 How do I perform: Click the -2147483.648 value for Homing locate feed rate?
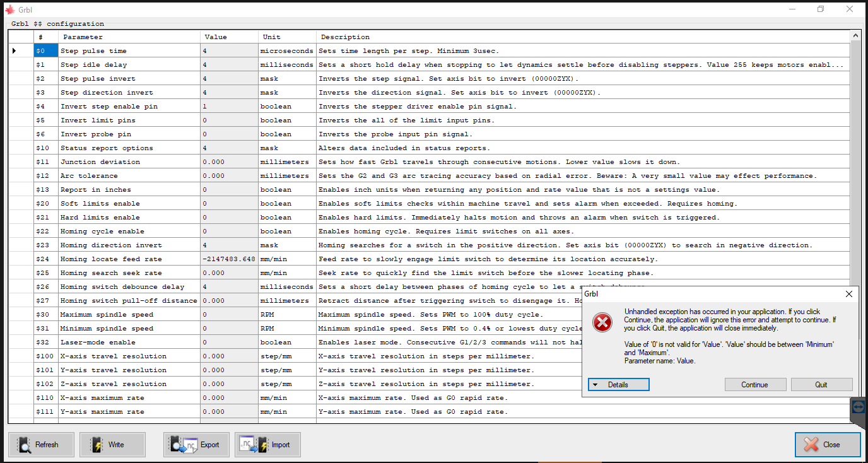tap(230, 259)
